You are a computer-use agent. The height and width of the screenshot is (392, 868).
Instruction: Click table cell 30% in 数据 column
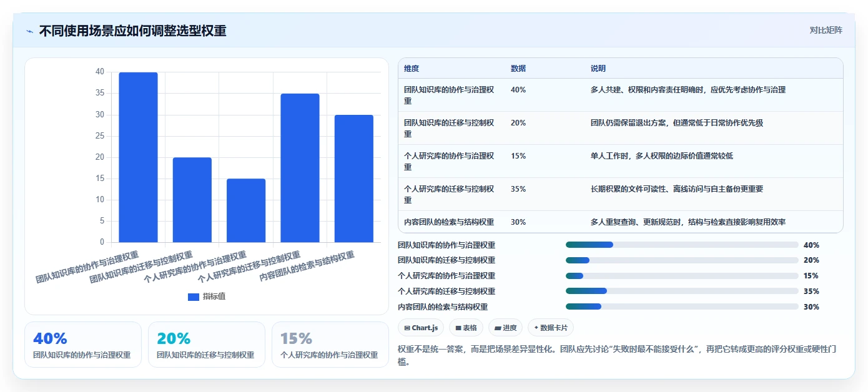518,222
